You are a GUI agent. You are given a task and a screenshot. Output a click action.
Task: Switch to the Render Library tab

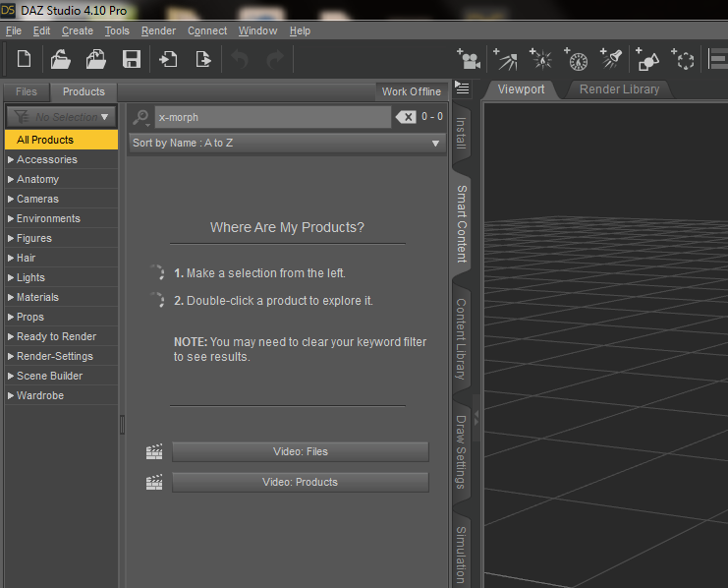[619, 89]
